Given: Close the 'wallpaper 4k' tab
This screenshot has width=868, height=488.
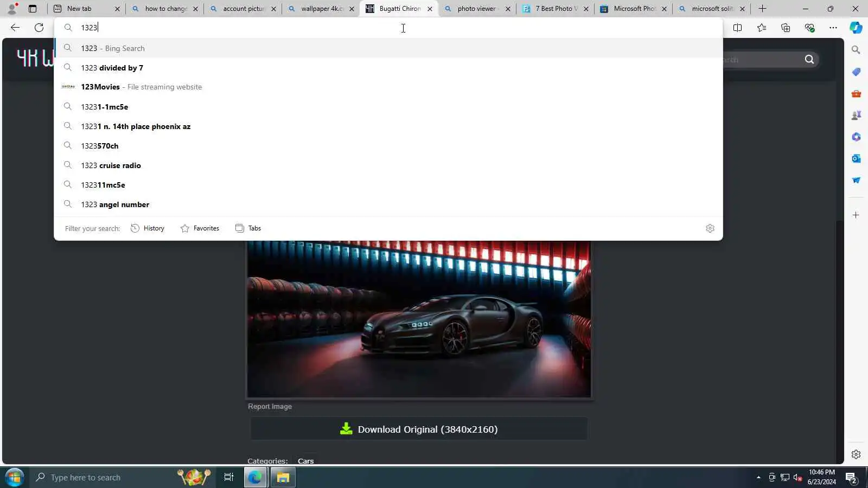Looking at the screenshot, I should pos(352,9).
